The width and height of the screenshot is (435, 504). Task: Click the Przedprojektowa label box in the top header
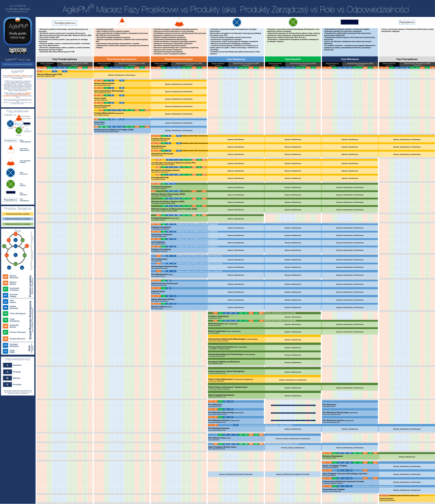pyautogui.click(x=65, y=23)
